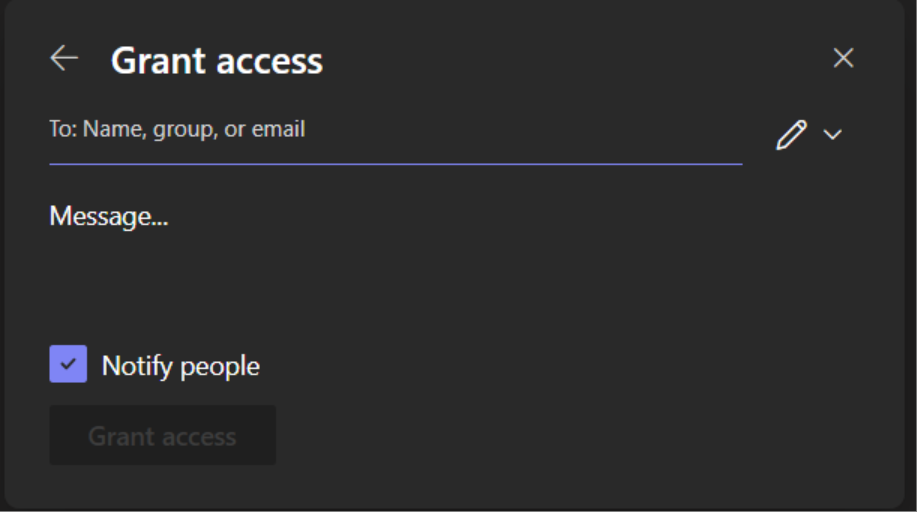Click the To recipient field
This screenshot has height=513, width=918.
[395, 130]
